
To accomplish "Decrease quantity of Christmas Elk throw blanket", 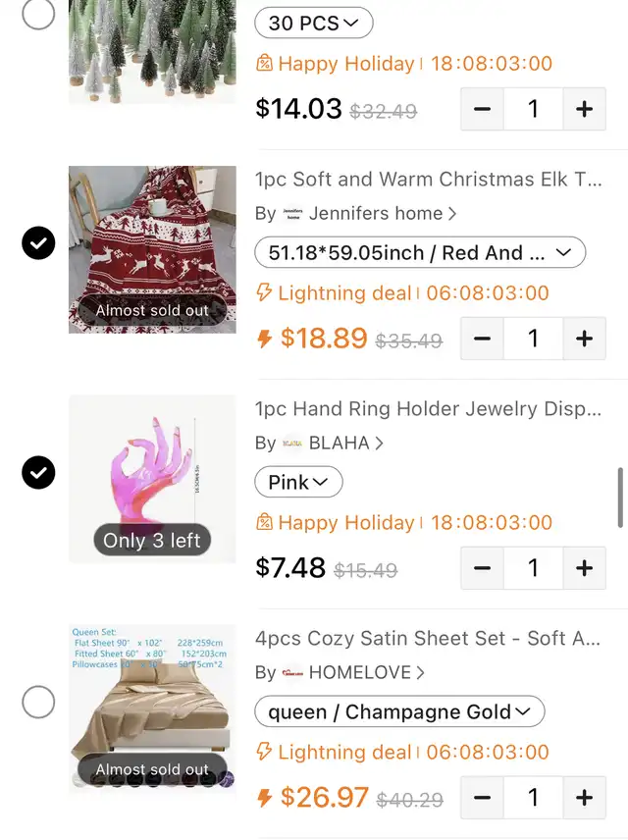I will click(482, 339).
